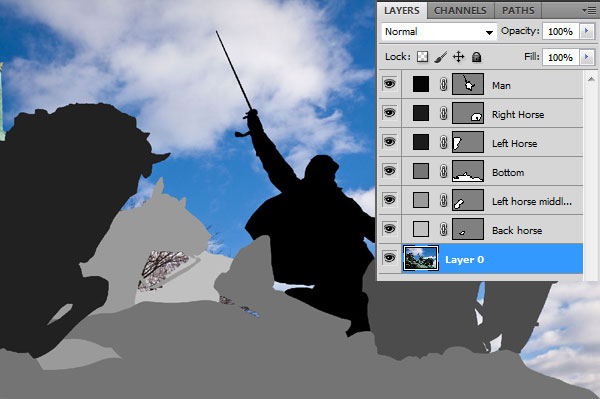Select Right Horse vector mask thumbnail
Screen dimensions: 600x399
(x=468, y=113)
